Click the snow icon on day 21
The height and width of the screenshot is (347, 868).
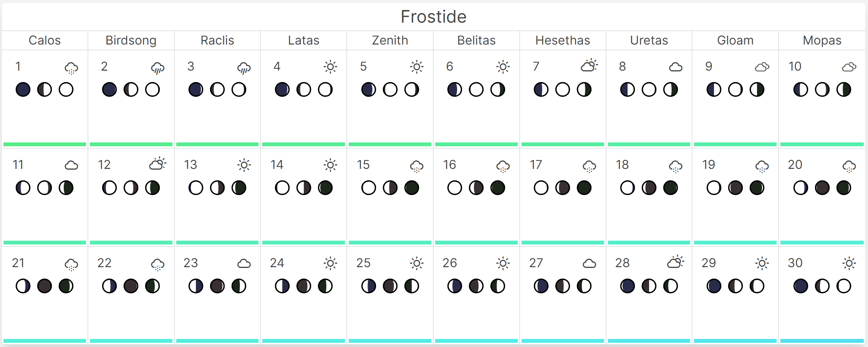71,264
